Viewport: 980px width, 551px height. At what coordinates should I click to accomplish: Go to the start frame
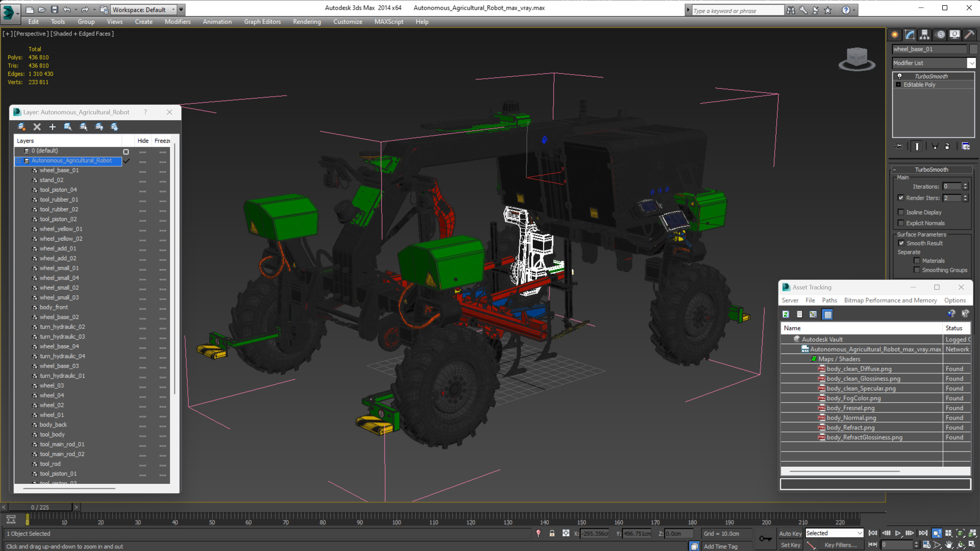pos(873,533)
